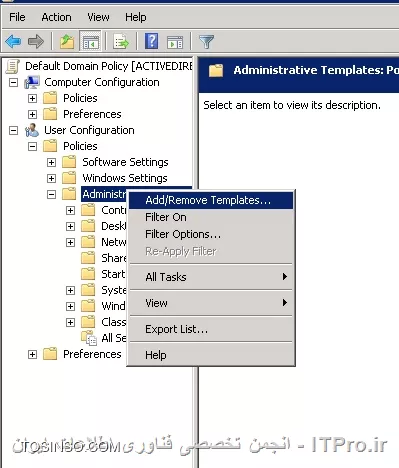Click the blue Help question mark icon
Viewport: 399px width, 468px height.
point(152,41)
